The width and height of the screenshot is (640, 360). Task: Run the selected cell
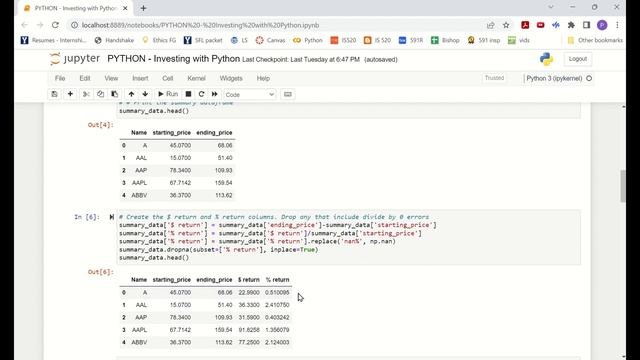(168, 94)
